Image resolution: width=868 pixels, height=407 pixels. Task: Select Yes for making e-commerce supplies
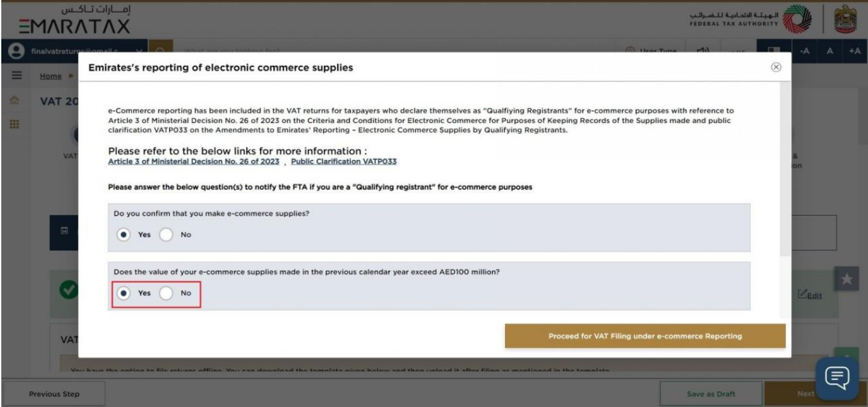(x=124, y=235)
